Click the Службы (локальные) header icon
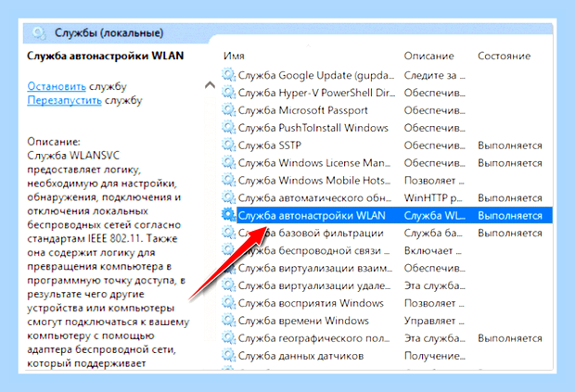Image resolution: width=575 pixels, height=392 pixels. (39, 33)
